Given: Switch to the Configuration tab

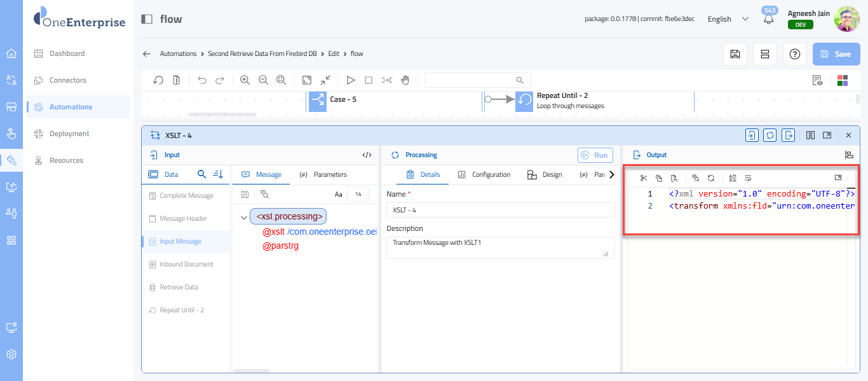Looking at the screenshot, I should (x=484, y=174).
